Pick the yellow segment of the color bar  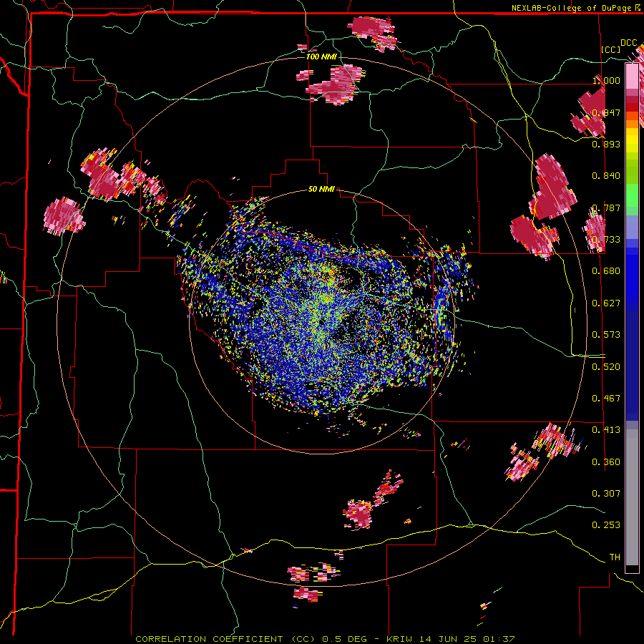click(632, 140)
